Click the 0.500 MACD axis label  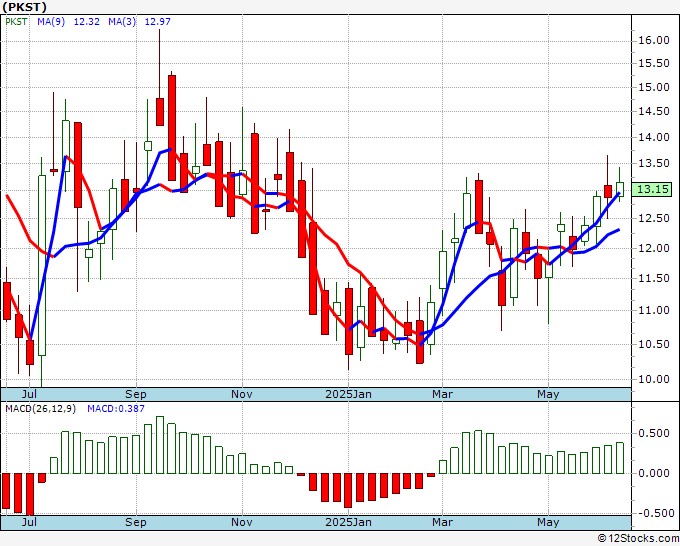(654, 433)
